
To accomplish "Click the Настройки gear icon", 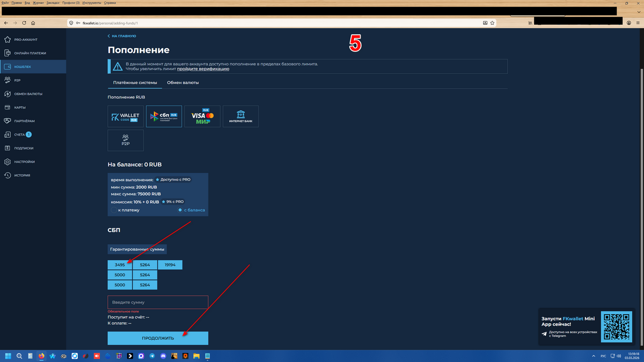I will pyautogui.click(x=8, y=162).
